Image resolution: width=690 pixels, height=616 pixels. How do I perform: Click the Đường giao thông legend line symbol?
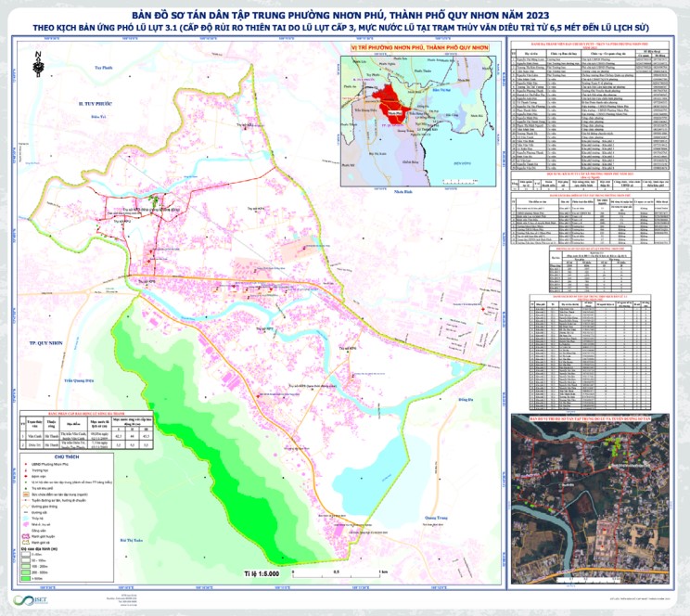[x=26, y=507]
